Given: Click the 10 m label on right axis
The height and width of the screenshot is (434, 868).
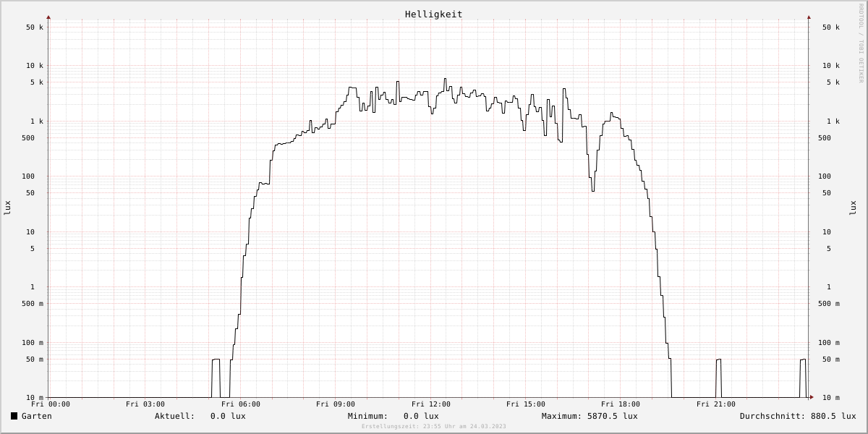Looking at the screenshot, I should 830,398.
